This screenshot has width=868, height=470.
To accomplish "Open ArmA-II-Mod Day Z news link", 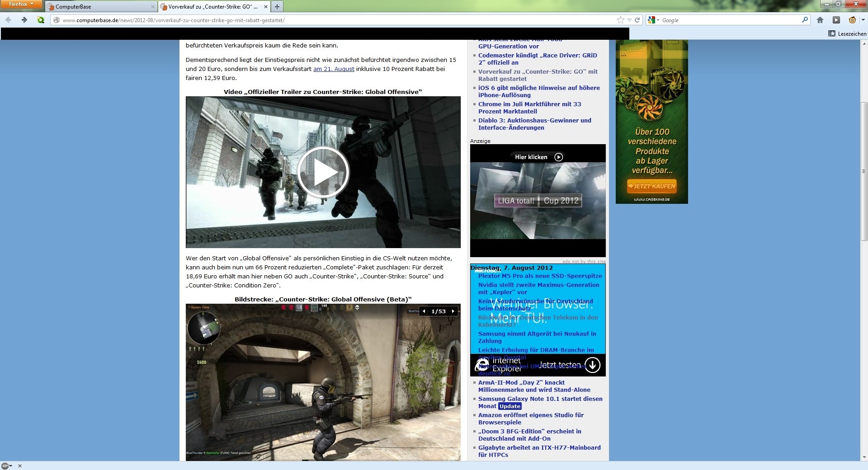I will (x=534, y=386).
